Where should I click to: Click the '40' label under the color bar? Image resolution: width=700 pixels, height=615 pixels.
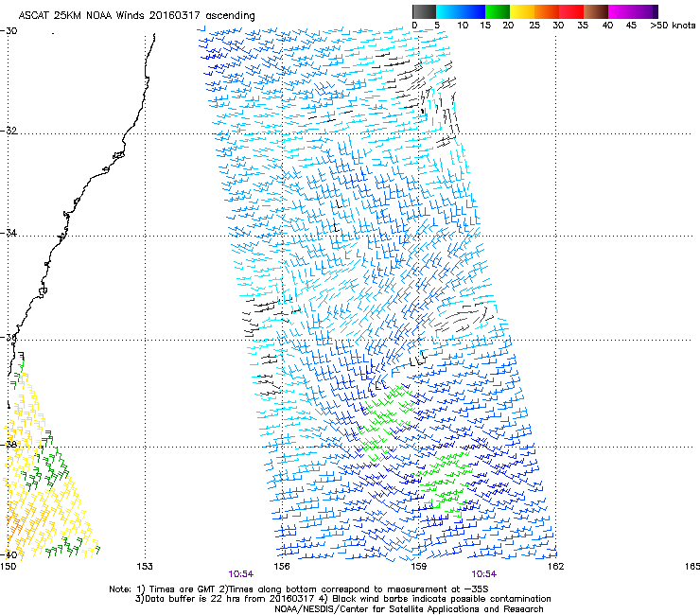(607, 26)
